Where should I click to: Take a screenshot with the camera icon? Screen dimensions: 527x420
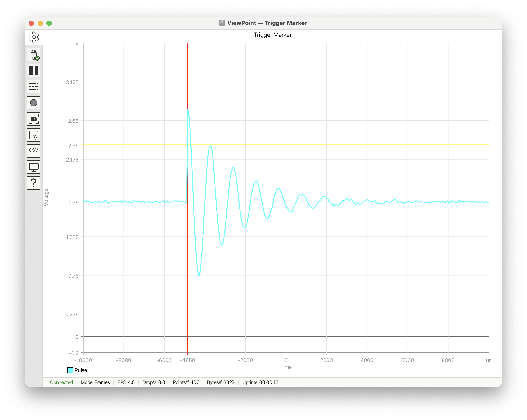(x=33, y=119)
